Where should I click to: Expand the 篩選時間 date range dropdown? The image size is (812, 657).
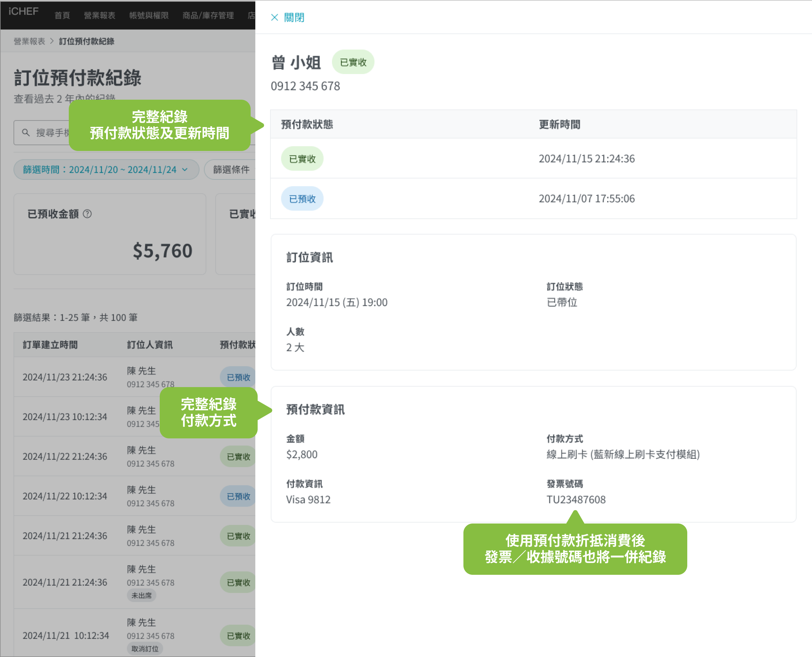tap(106, 170)
